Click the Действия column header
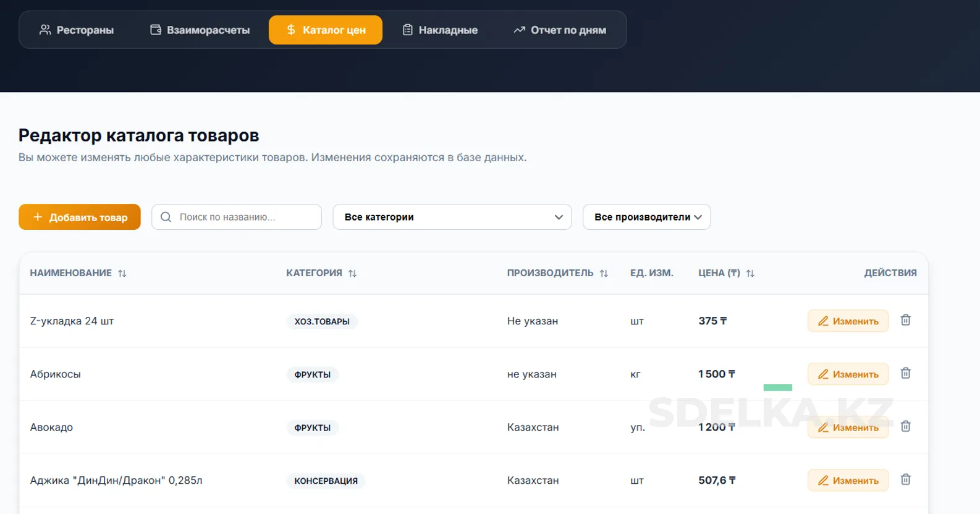The height and width of the screenshot is (514, 980). (x=890, y=272)
